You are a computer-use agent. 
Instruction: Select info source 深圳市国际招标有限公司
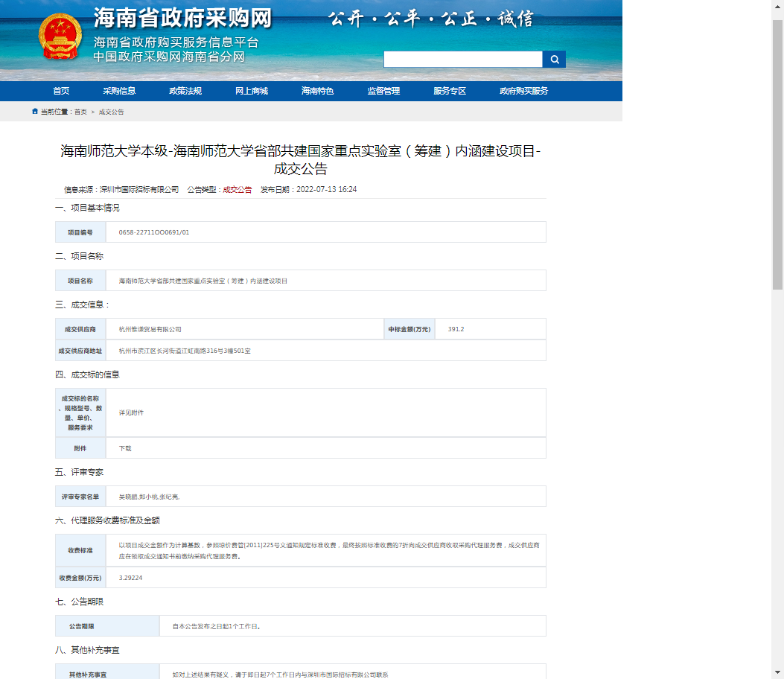pyautogui.click(x=139, y=190)
